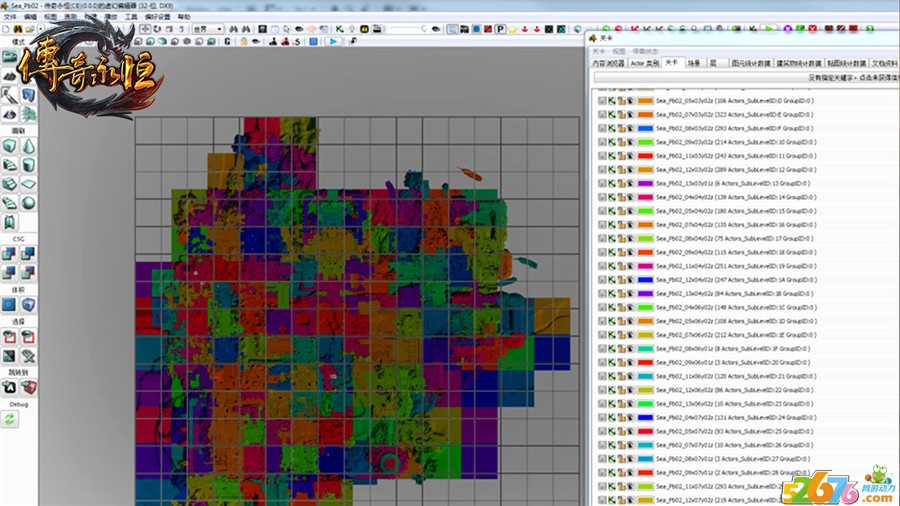Click the translate widget icon in toolbar

coord(145,29)
